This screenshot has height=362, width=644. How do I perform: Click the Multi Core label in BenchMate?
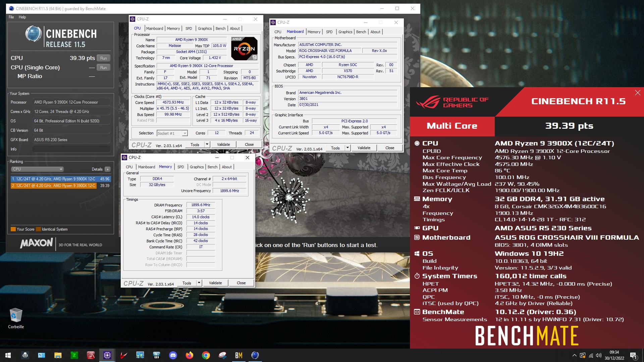point(452,126)
